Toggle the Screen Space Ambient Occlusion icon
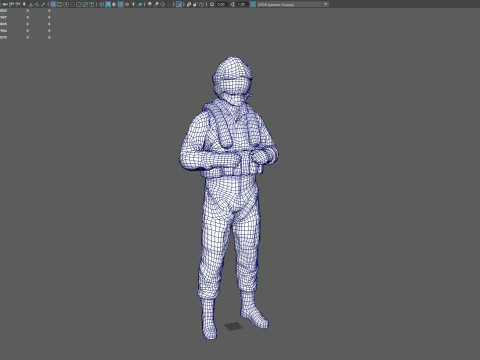The width and height of the screenshot is (480, 360). point(149,4)
